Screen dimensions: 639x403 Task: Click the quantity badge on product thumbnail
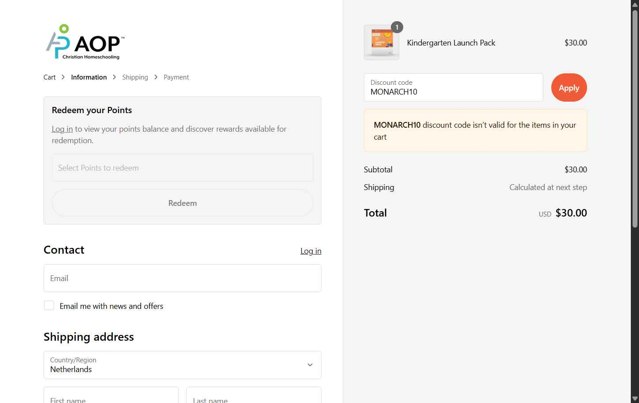click(397, 27)
